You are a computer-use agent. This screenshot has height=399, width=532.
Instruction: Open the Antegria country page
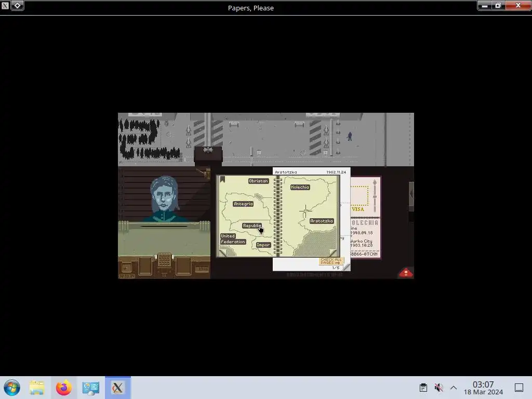tap(243, 204)
